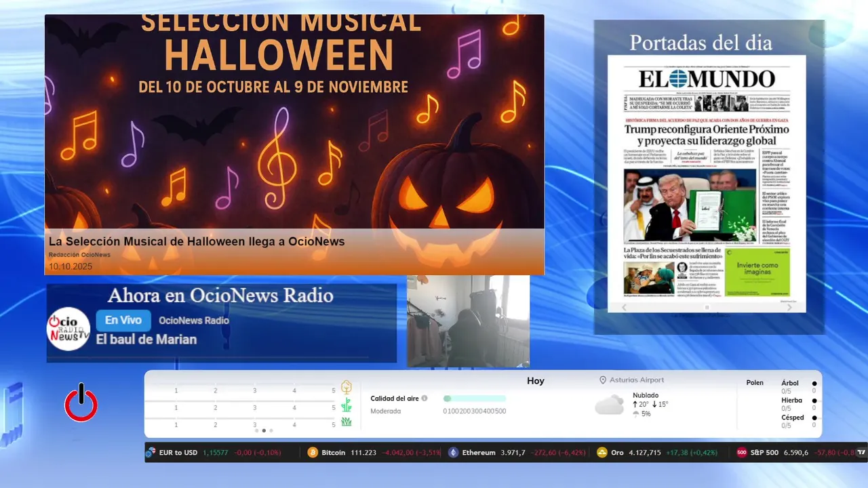This screenshot has height=488, width=868.
Task: Click the Árbol pollen row
Action: [799, 387]
